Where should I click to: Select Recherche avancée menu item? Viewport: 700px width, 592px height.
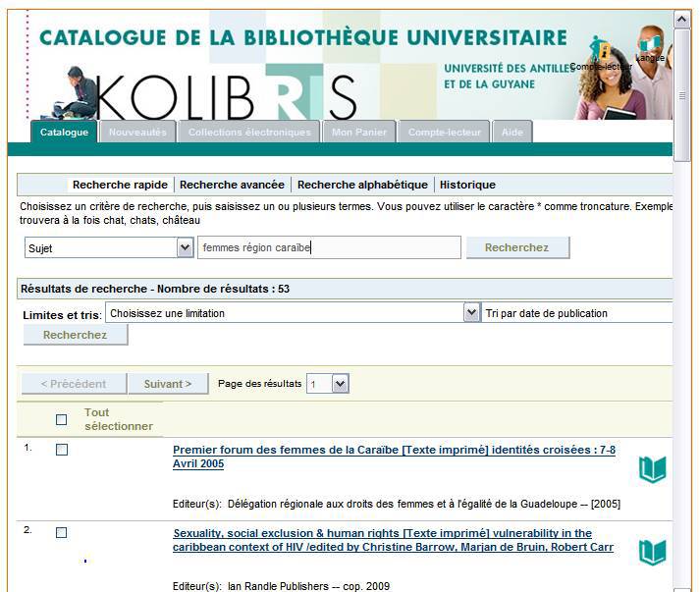click(232, 185)
